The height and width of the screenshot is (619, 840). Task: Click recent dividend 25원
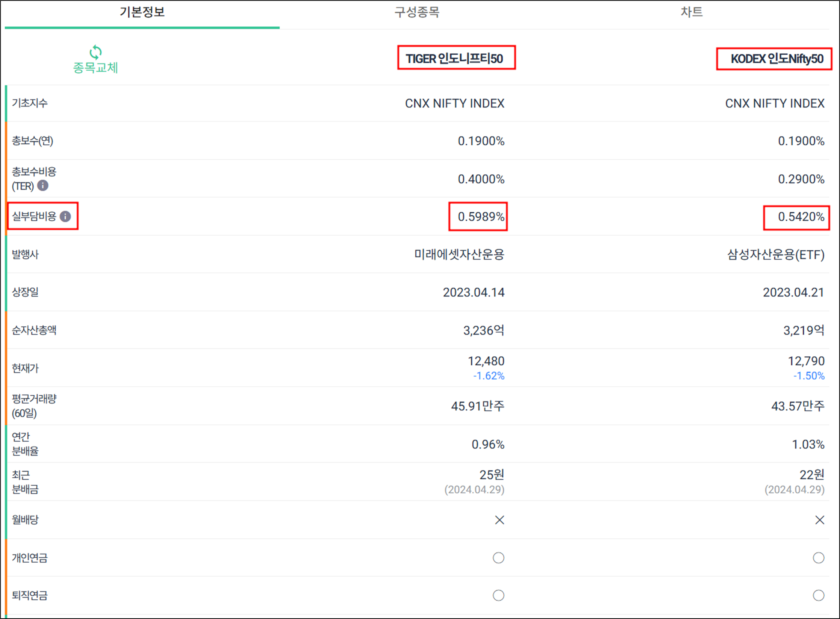tap(492, 475)
